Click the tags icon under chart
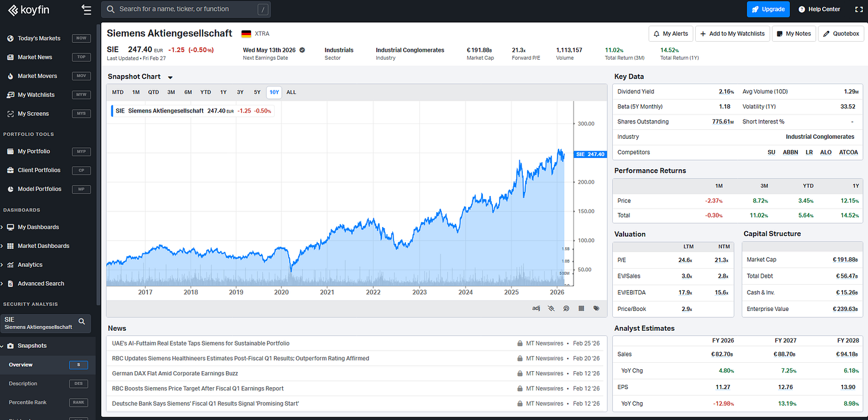 pyautogui.click(x=596, y=309)
